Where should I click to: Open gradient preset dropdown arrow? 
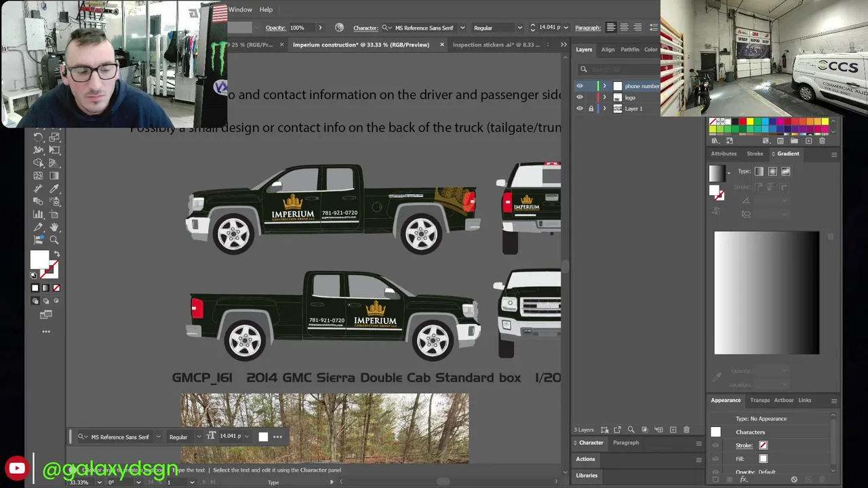coord(729,173)
